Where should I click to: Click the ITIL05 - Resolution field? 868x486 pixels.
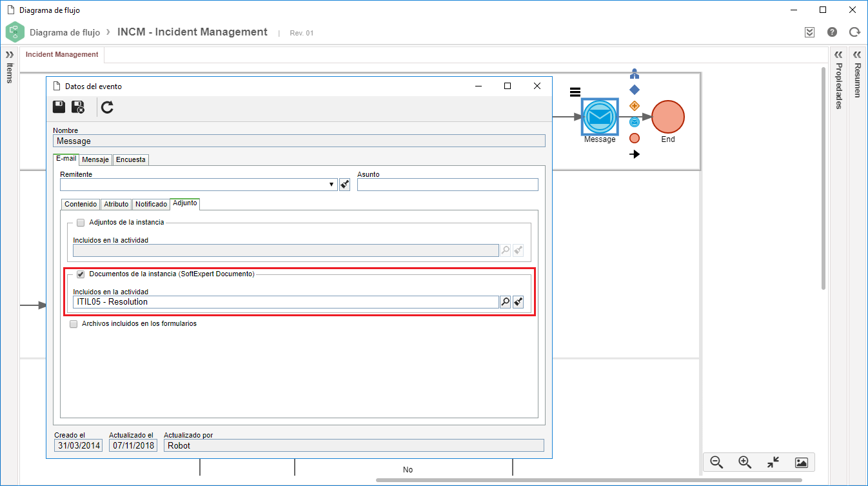(x=286, y=301)
